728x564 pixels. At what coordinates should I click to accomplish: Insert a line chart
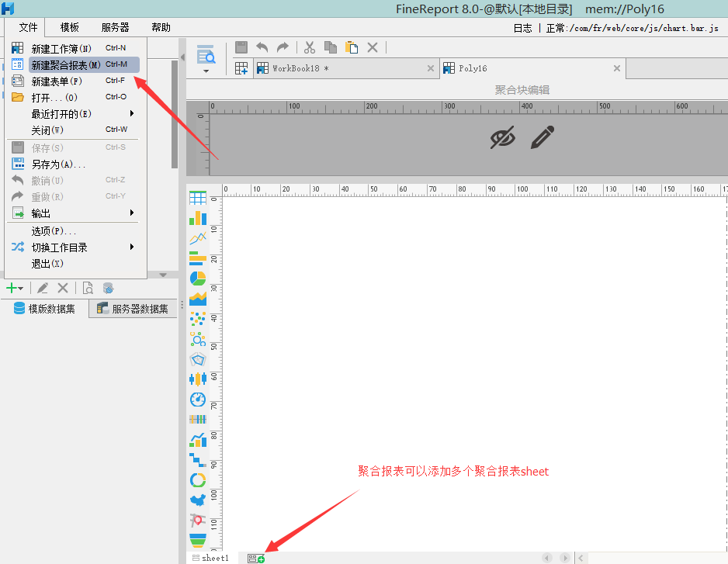[x=198, y=238]
